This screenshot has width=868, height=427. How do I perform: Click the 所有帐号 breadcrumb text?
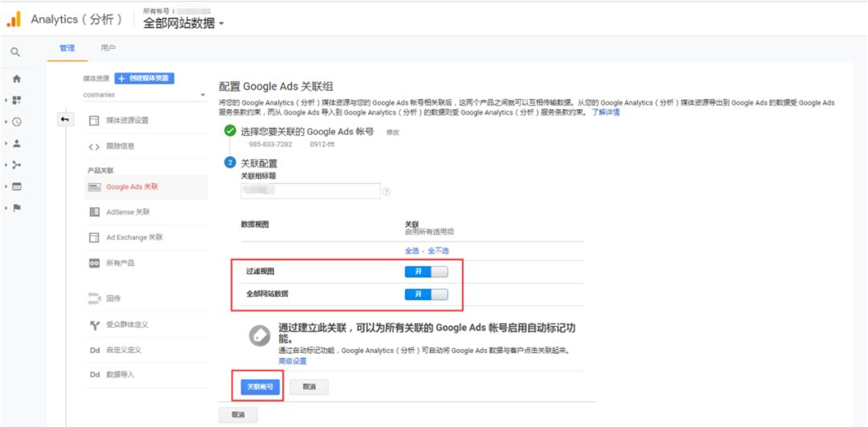(157, 10)
